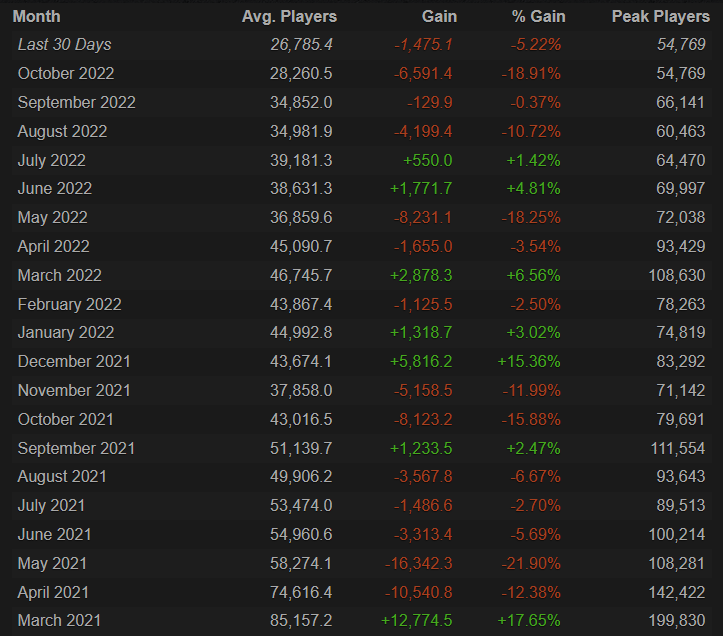Click average players value 85,157.2

point(301,621)
